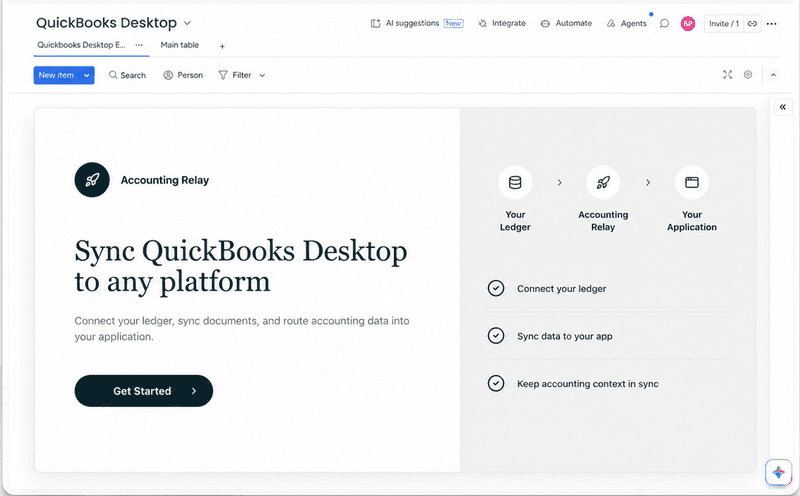Open the Automate panel

coord(566,23)
